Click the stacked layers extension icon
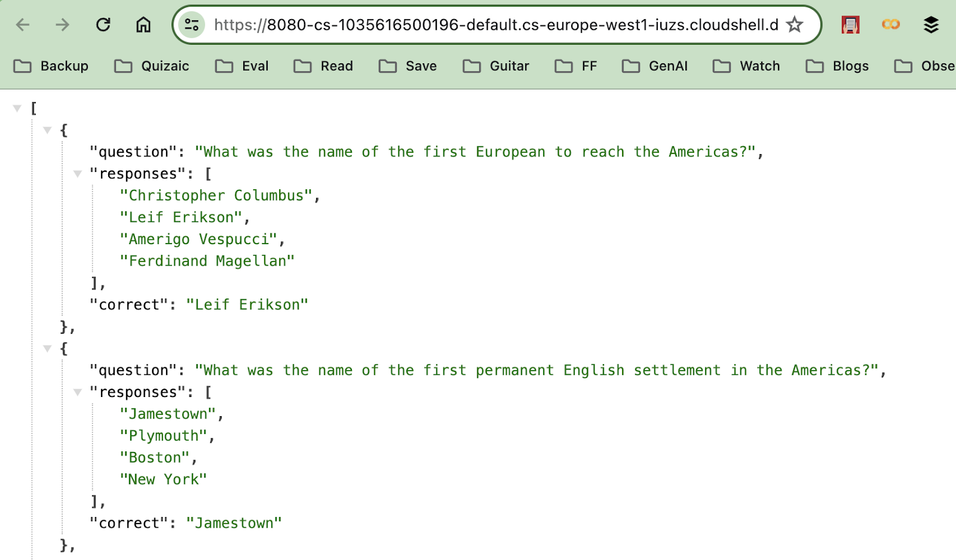 point(931,24)
